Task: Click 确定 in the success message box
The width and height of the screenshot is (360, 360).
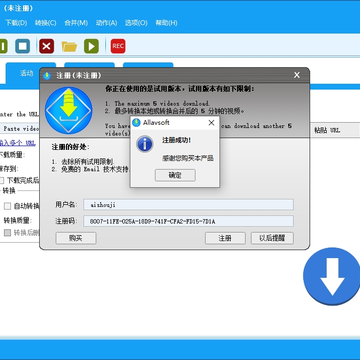Action: (175, 175)
